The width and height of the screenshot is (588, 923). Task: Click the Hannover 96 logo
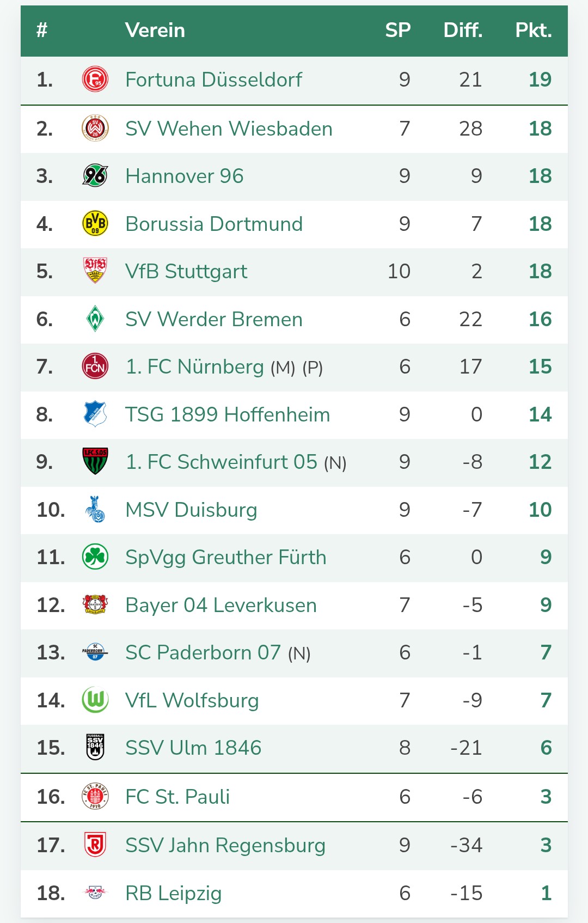(x=95, y=176)
